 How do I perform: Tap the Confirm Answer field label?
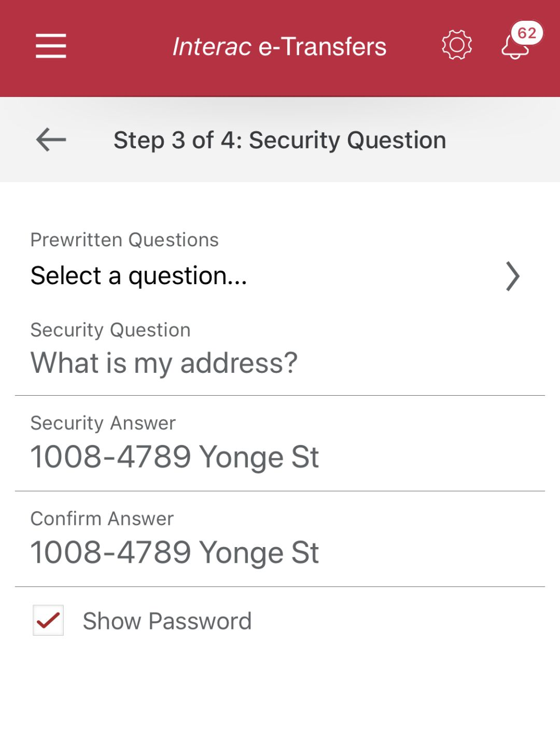tap(102, 519)
